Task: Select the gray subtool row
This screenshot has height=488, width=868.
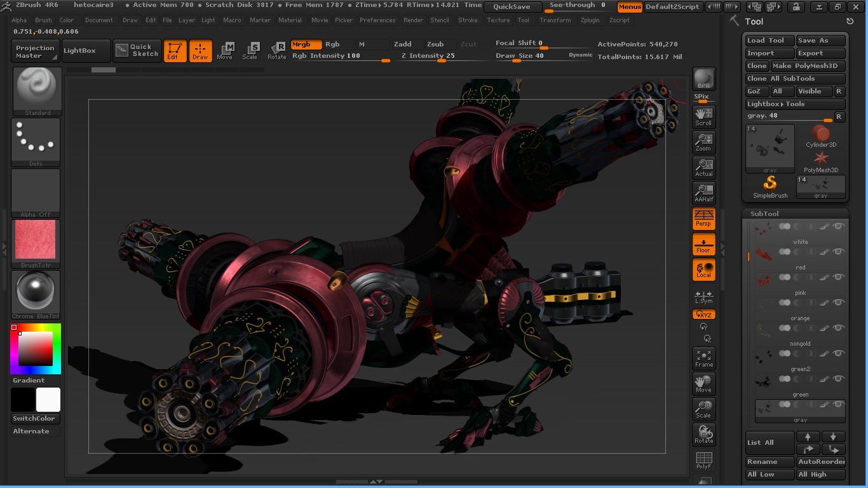Action: tap(800, 410)
